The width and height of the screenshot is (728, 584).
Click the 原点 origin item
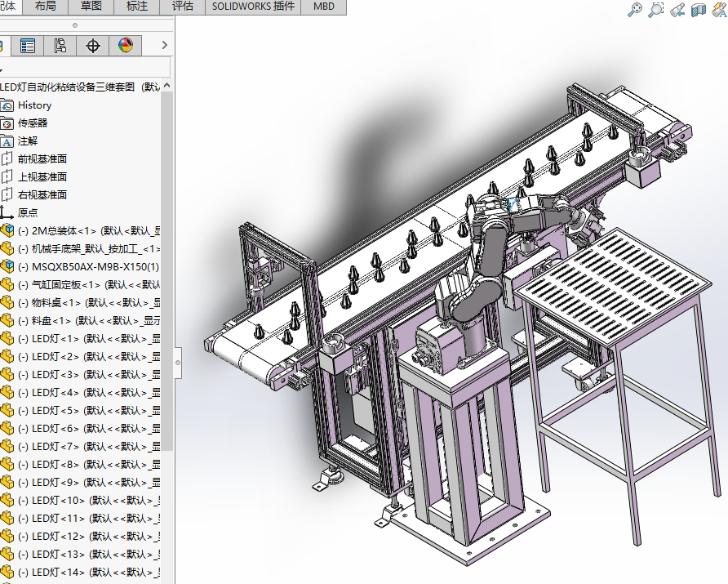click(27, 212)
